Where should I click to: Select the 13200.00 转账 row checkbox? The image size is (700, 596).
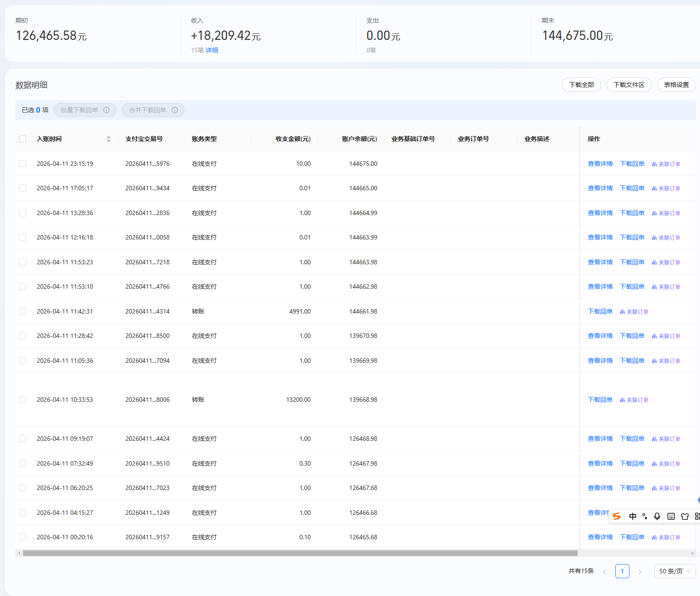pyautogui.click(x=23, y=400)
